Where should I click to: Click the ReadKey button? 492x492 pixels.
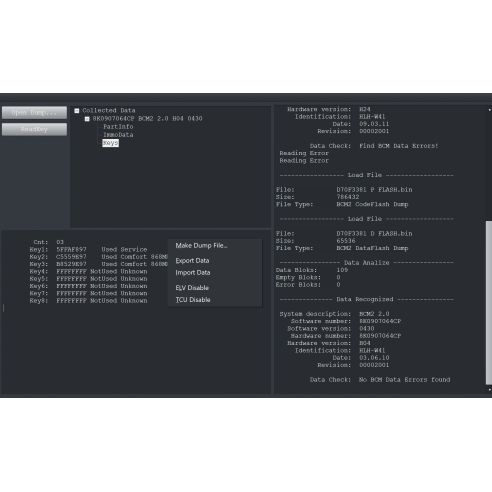tap(34, 129)
